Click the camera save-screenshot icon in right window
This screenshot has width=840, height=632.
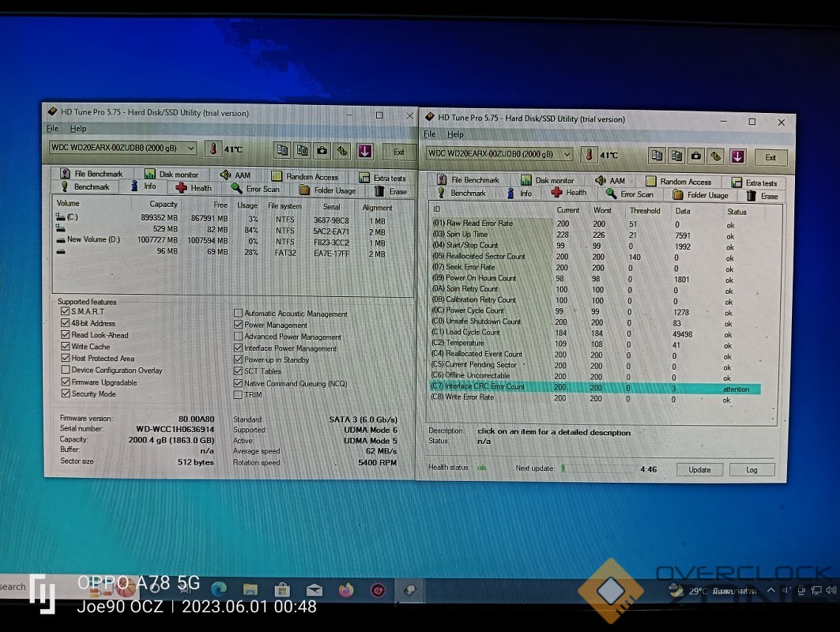click(x=696, y=156)
